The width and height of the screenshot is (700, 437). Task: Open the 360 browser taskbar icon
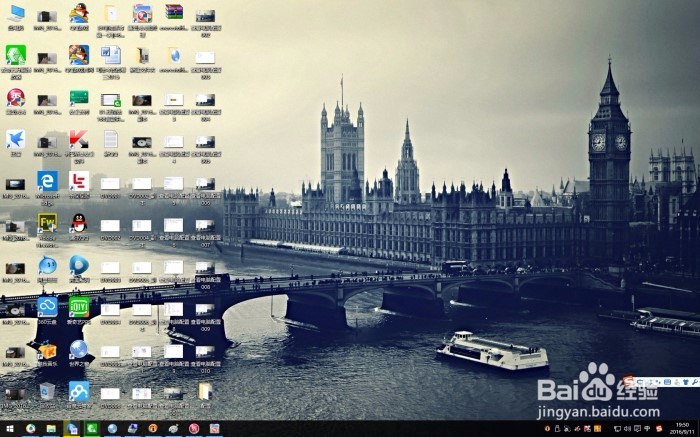click(x=30, y=429)
